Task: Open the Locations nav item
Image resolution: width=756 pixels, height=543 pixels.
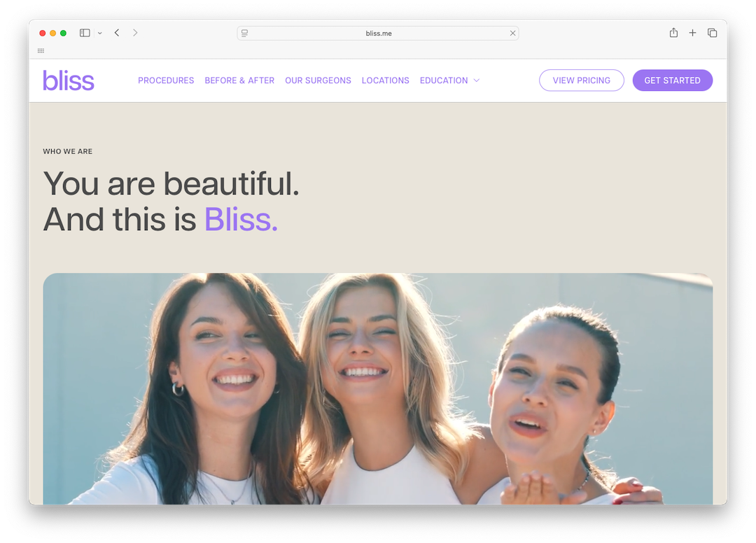Action: point(385,80)
